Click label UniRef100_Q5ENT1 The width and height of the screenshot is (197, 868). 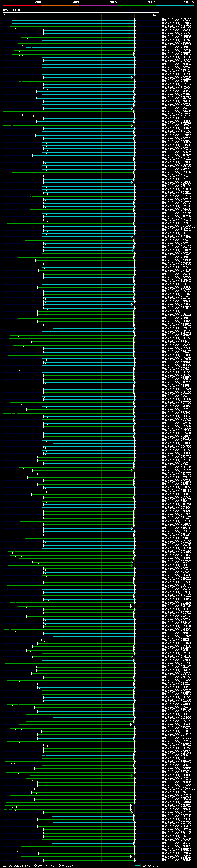tap(177, 47)
